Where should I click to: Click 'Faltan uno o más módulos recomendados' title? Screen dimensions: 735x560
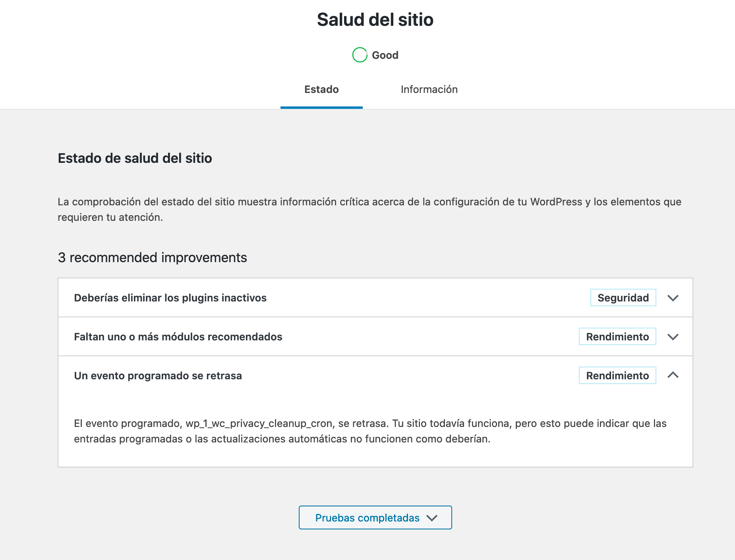point(178,337)
